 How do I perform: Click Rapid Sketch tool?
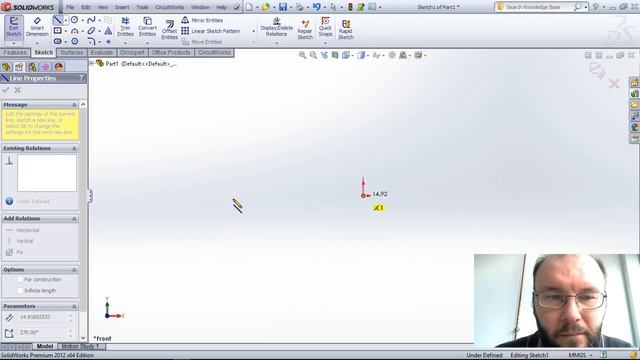[x=346, y=29]
